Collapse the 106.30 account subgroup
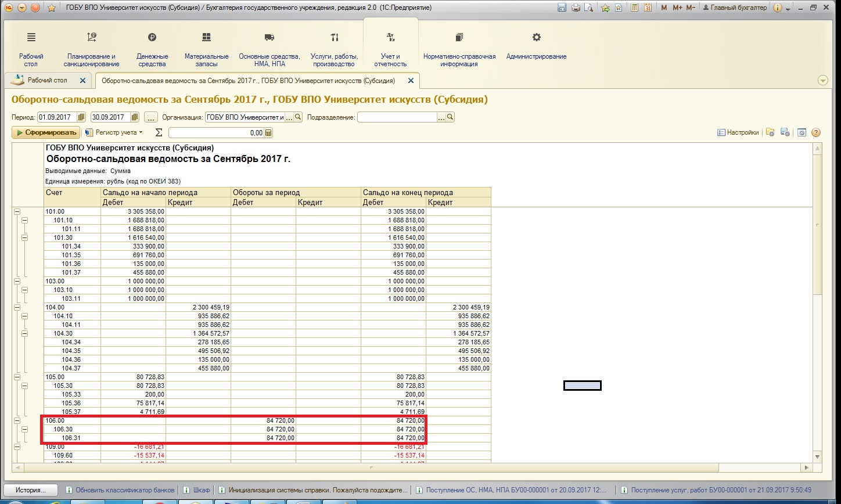This screenshot has height=504, width=841. pyautogui.click(x=24, y=429)
